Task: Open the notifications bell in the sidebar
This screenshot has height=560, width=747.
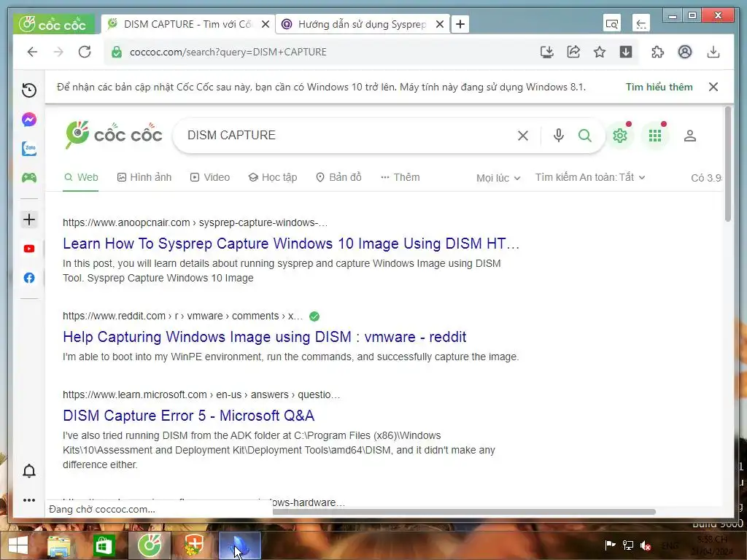Action: (x=29, y=471)
